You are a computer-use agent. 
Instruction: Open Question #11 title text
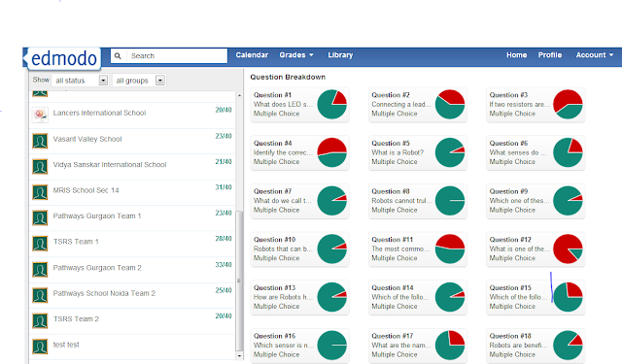[393, 240]
